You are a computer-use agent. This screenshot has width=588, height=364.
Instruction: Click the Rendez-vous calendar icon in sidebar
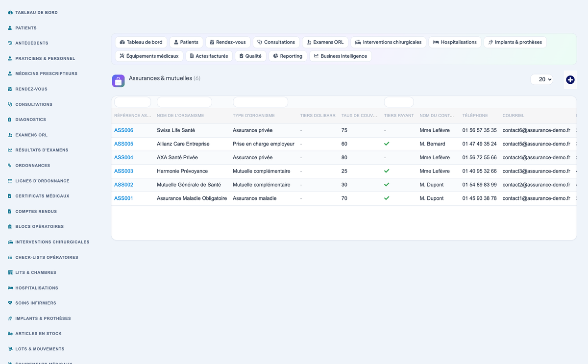pyautogui.click(x=10, y=89)
